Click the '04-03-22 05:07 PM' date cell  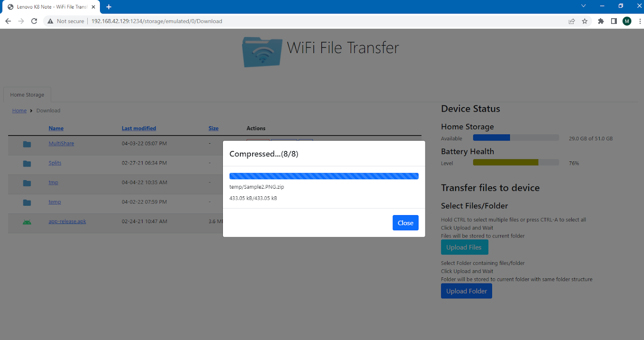click(x=144, y=144)
